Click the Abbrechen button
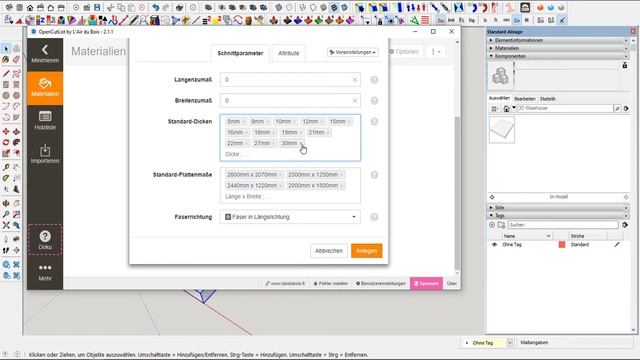The height and width of the screenshot is (360, 640). pos(329,251)
